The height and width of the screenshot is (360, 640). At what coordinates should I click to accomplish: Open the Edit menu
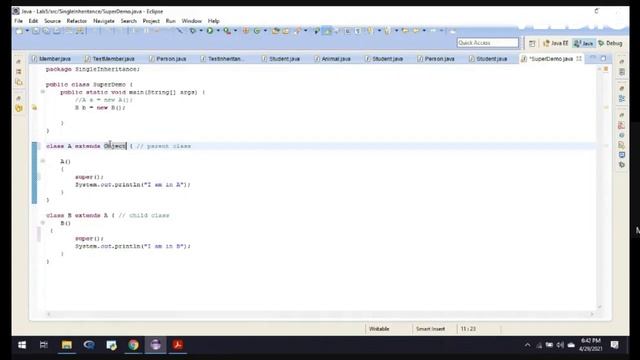pos(33,21)
